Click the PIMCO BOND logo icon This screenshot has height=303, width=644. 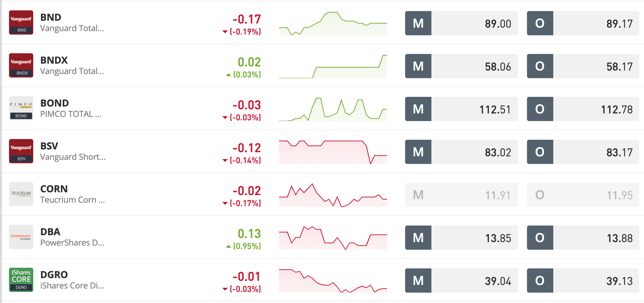21,108
